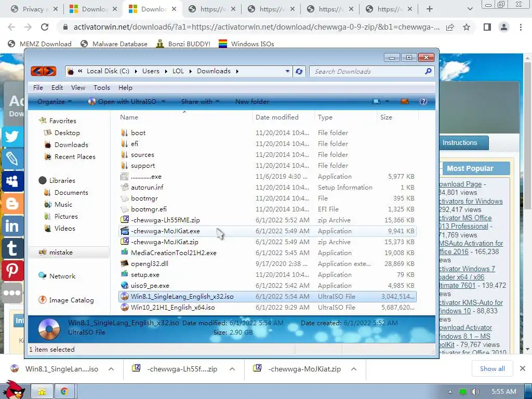The image size is (532, 399).
Task: Open the Explorer help question-mark icon
Action: 423,101
